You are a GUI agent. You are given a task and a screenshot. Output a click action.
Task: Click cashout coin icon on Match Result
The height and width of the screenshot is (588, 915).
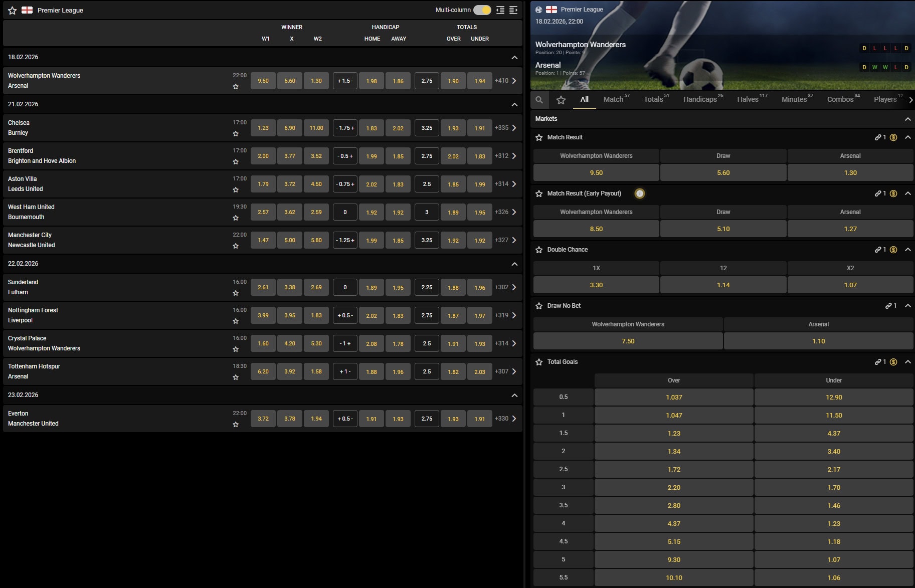pyautogui.click(x=893, y=137)
